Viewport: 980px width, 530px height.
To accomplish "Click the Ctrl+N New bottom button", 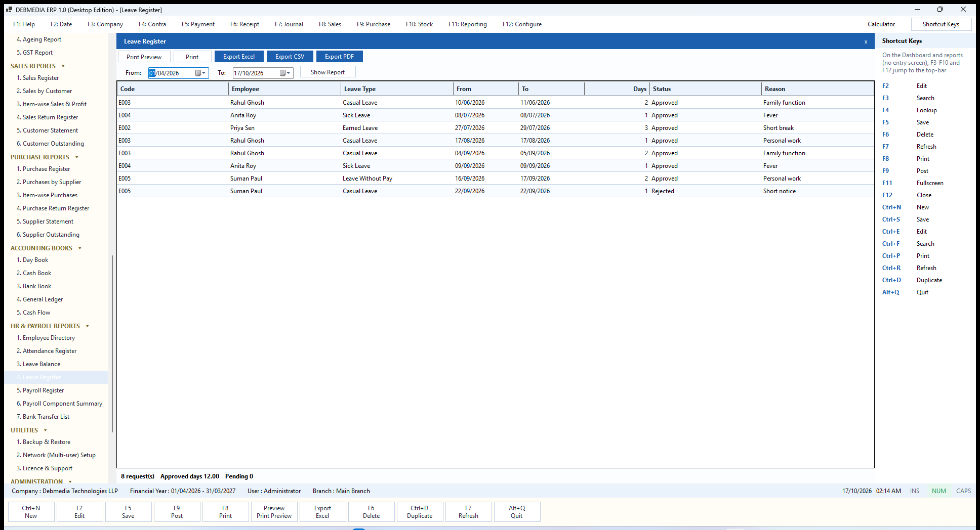I will pos(31,512).
